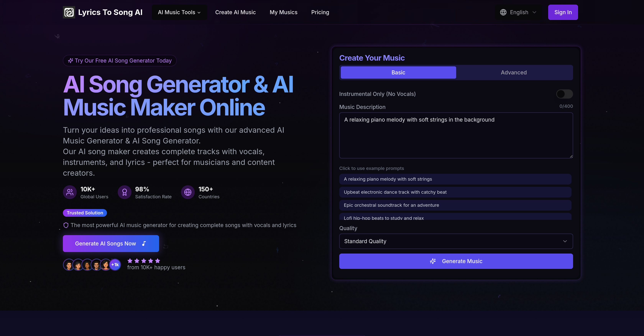The image size is (644, 336).
Task: Click the sparkle icon in the Generate Music button
Action: tap(433, 261)
